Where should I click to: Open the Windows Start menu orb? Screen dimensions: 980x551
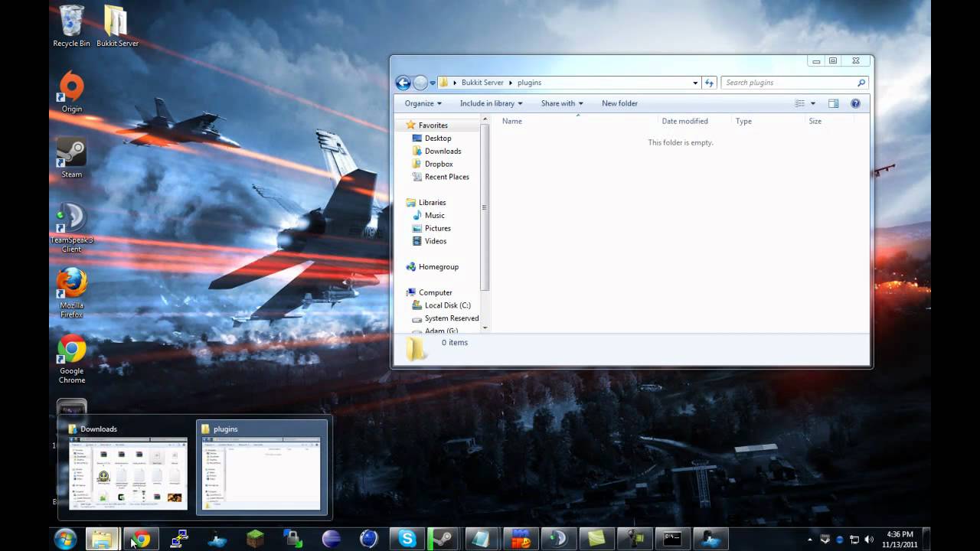tap(65, 539)
